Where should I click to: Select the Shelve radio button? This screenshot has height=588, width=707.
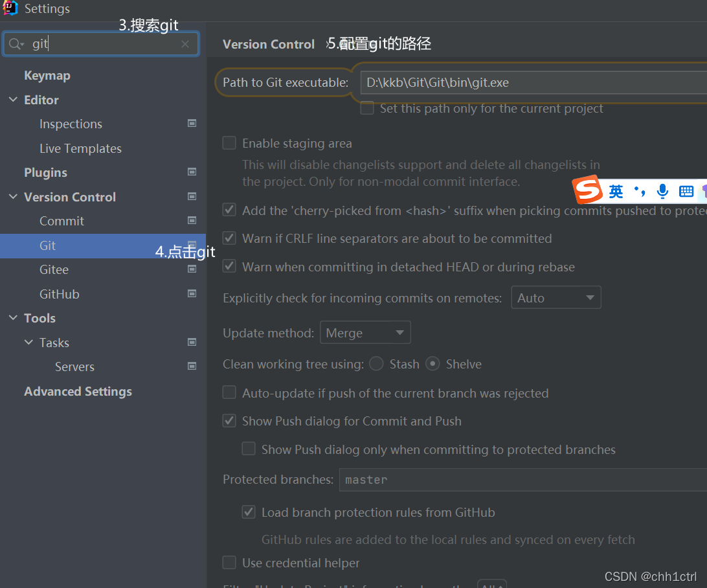[x=432, y=363]
